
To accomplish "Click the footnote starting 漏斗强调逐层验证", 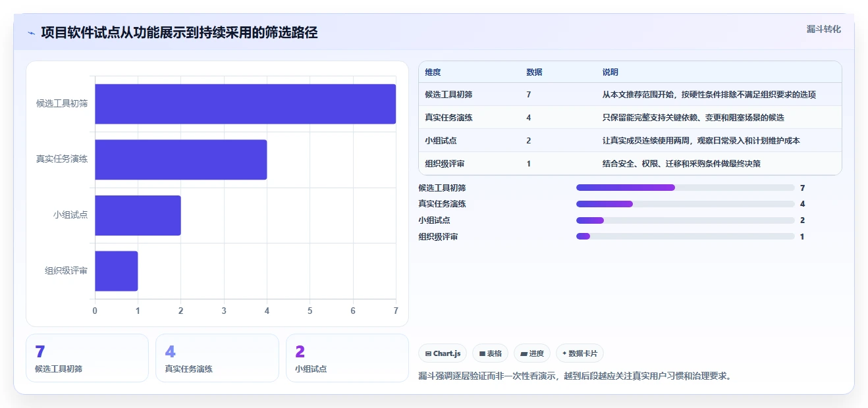I will pyautogui.click(x=575, y=376).
